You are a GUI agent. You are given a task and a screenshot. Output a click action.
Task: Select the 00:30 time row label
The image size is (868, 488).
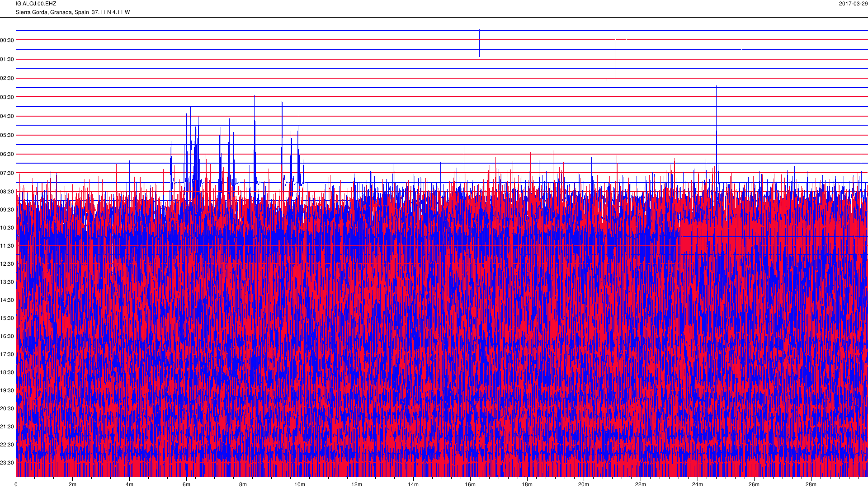click(x=7, y=40)
